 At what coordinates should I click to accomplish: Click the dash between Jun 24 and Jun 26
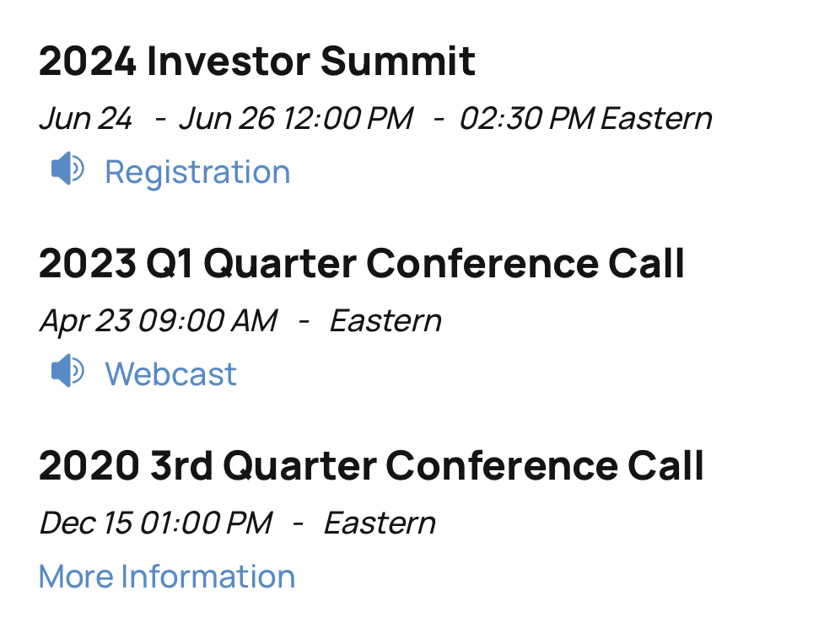coord(160,119)
